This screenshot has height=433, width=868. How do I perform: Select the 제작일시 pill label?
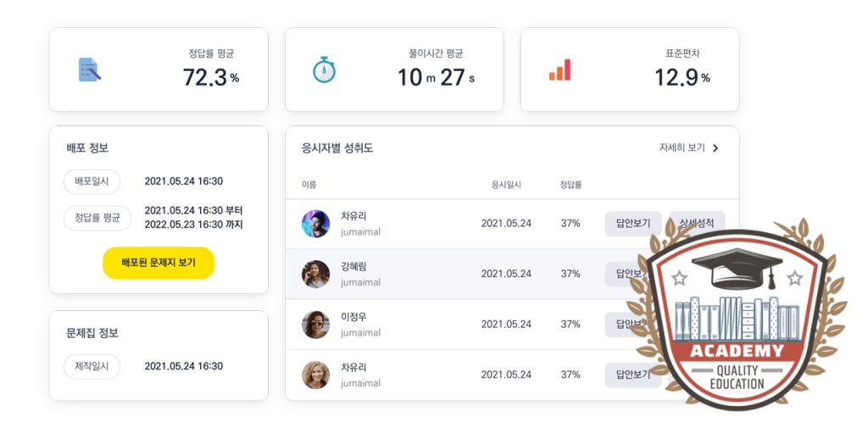tap(92, 367)
